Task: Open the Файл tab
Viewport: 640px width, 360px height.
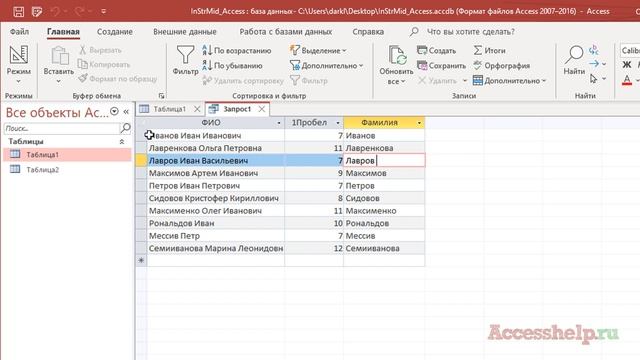Action: (x=19, y=31)
